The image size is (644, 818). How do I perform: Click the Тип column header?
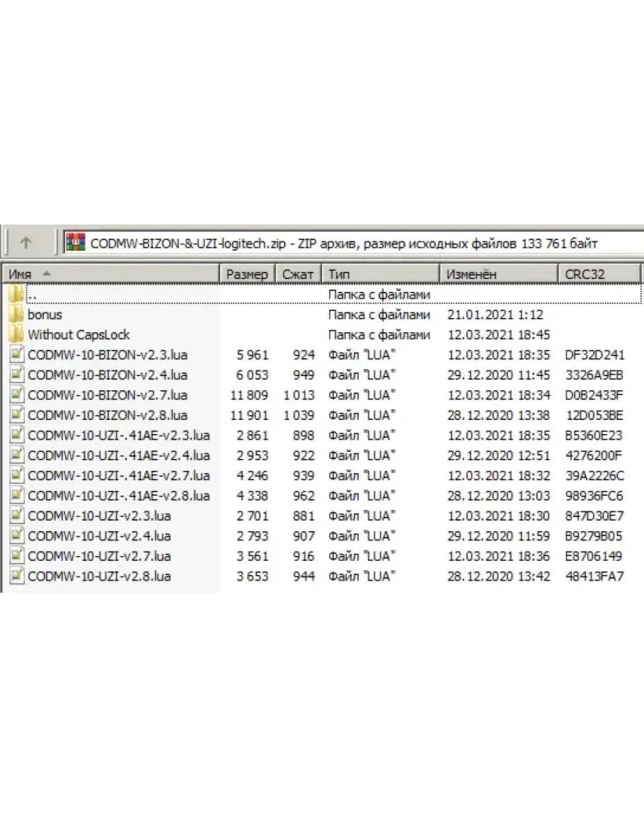click(381, 274)
